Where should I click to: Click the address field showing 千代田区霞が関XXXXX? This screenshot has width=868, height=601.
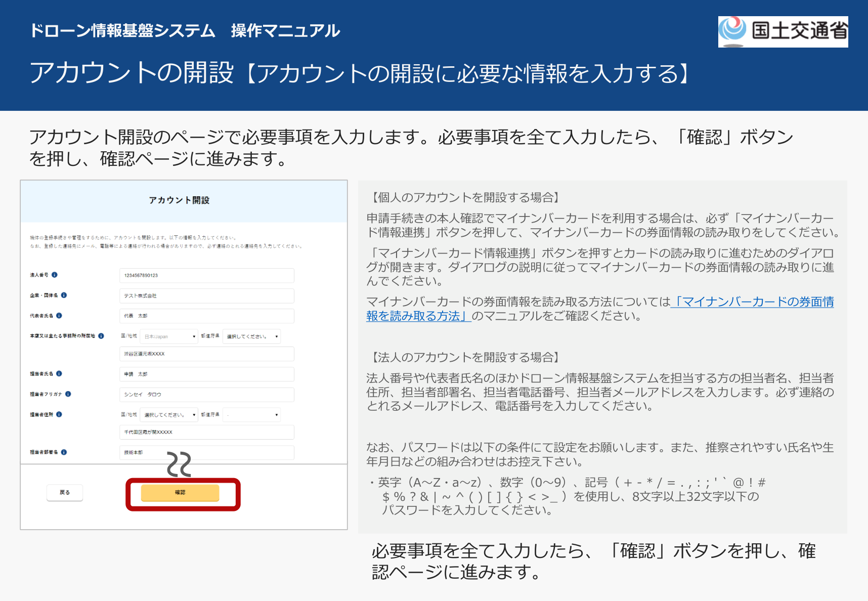[207, 433]
